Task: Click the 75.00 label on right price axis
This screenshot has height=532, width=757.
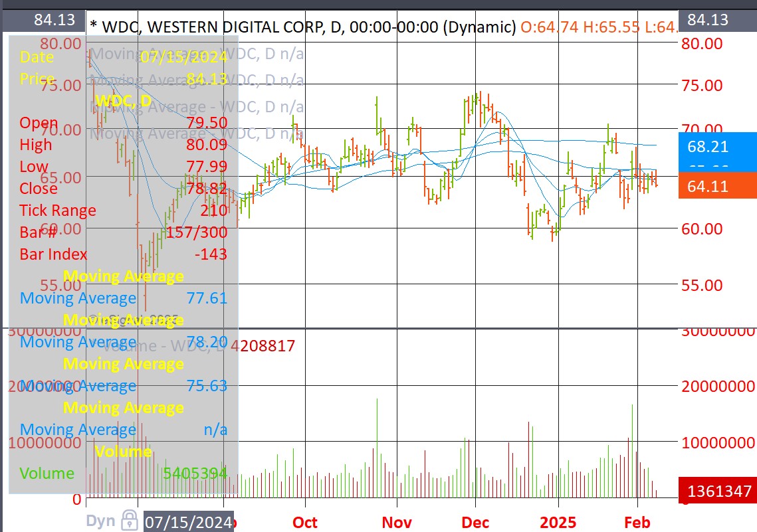Action: coord(702,86)
